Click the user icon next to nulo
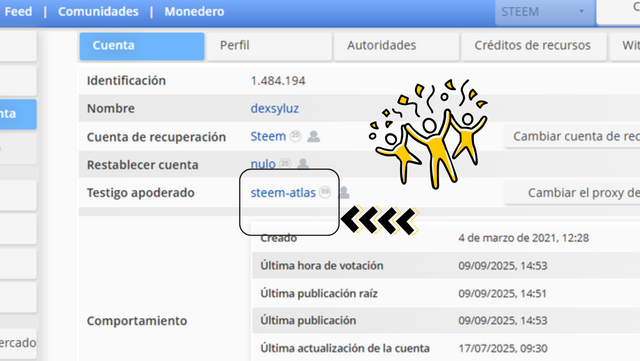This screenshot has height=361, width=640. pyautogui.click(x=303, y=163)
